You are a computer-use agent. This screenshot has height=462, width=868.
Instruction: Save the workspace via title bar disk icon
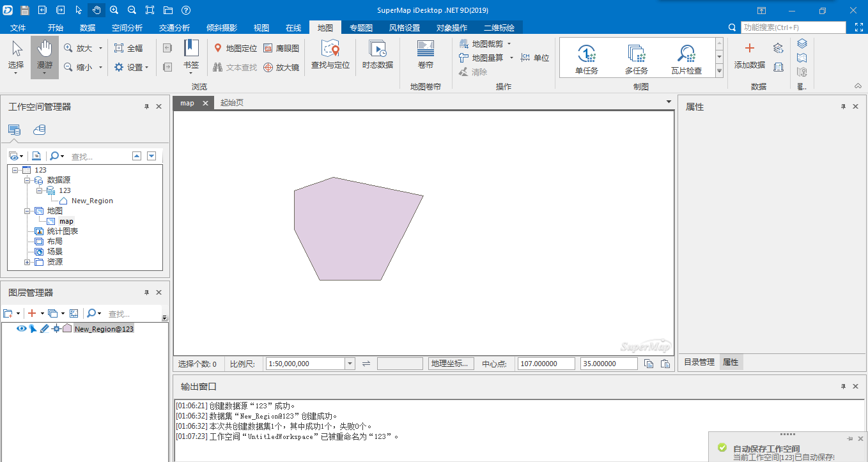24,10
